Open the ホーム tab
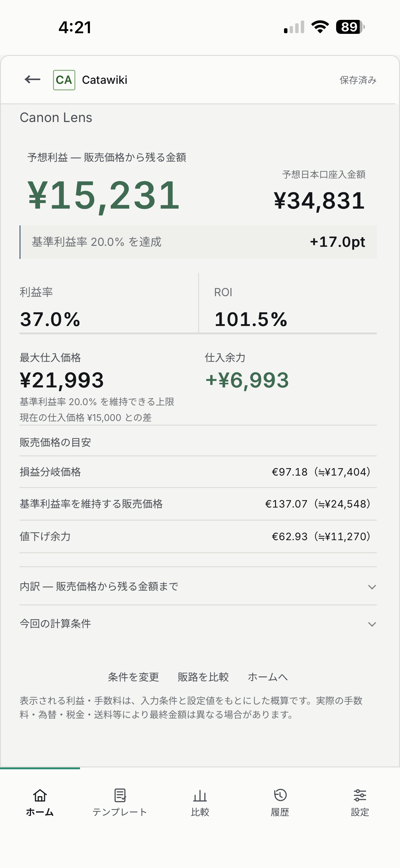Image resolution: width=400 pixels, height=868 pixels. 40,802
